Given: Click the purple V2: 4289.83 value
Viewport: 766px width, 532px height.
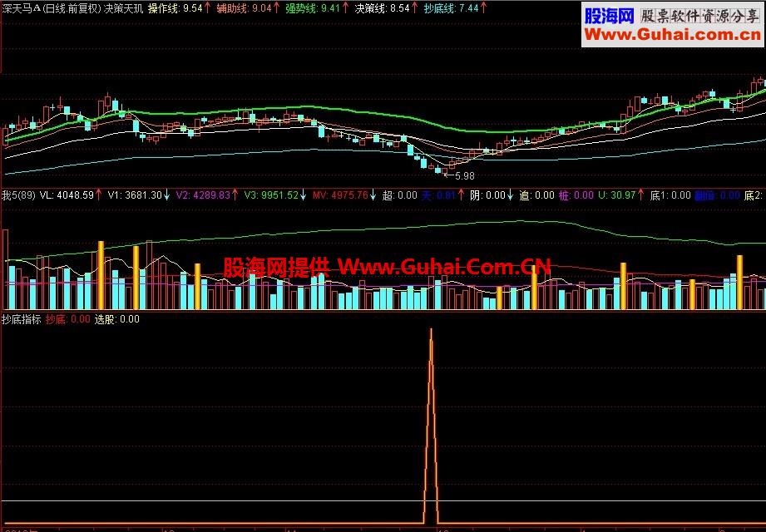Looking at the screenshot, I should (x=203, y=195).
